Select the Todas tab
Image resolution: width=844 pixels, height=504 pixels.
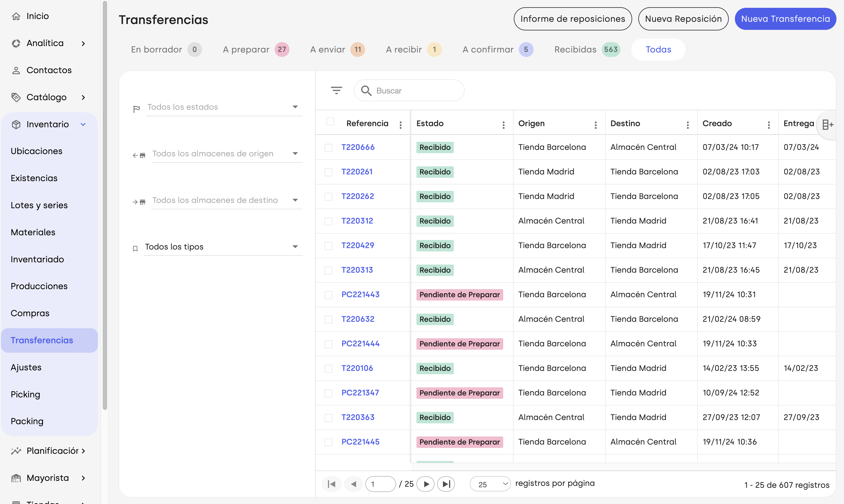(658, 50)
